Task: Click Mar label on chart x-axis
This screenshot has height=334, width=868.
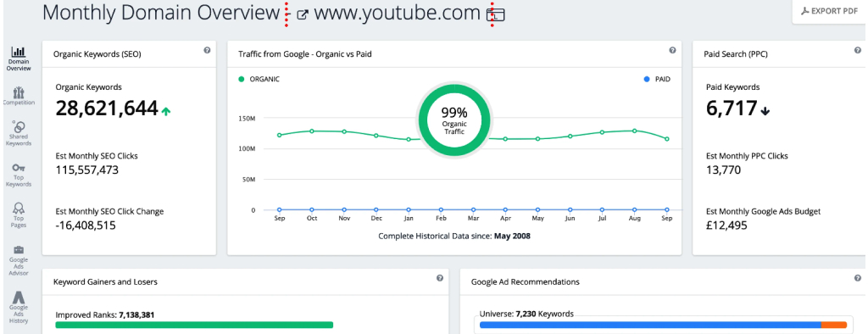Action: tap(473, 219)
